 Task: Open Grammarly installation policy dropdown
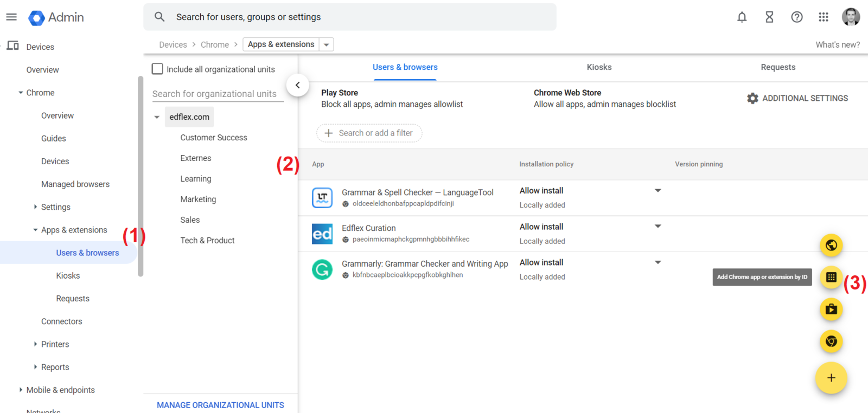pos(658,262)
